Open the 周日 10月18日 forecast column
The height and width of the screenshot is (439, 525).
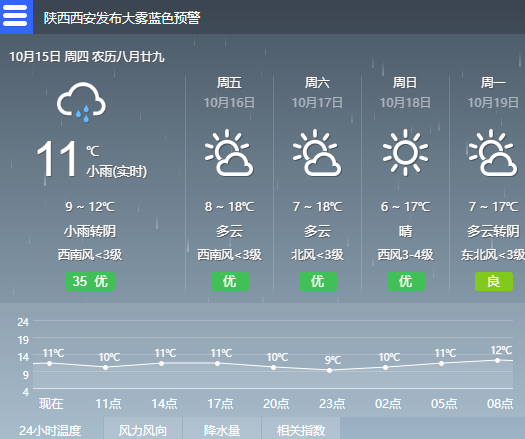tap(405, 184)
